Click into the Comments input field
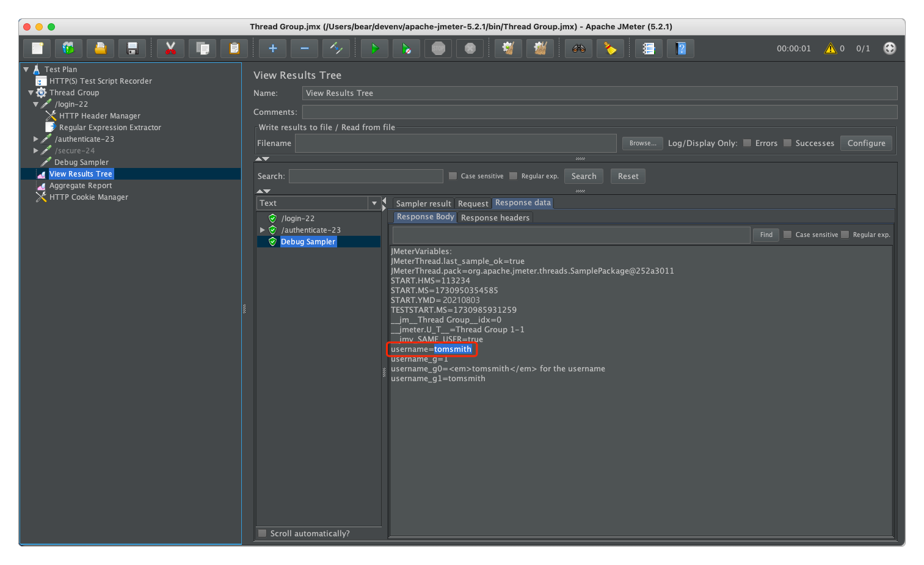This screenshot has height=565, width=924. (x=600, y=112)
